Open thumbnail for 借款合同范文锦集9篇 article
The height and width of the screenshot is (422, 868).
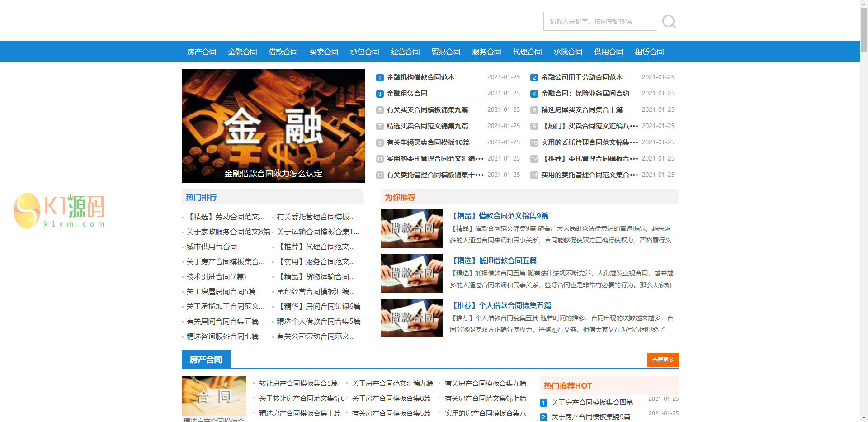(x=411, y=228)
